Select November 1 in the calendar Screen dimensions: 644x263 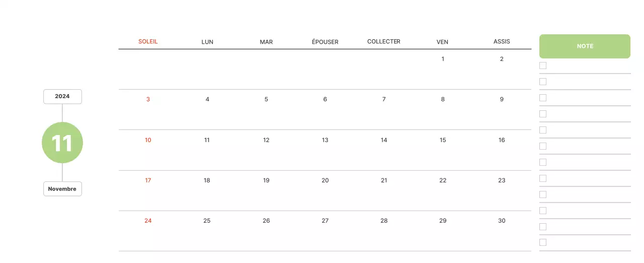click(443, 59)
